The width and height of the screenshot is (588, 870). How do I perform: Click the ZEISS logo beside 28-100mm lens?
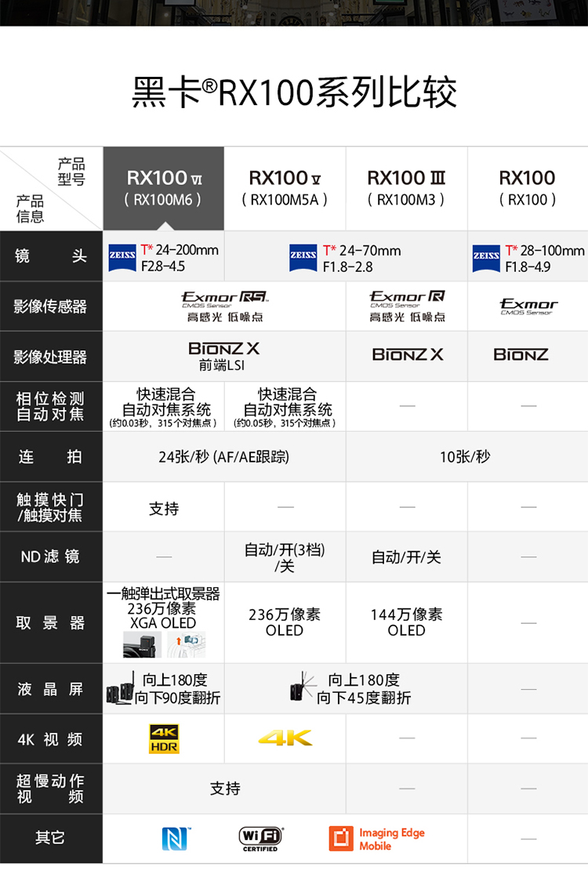pyautogui.click(x=486, y=256)
